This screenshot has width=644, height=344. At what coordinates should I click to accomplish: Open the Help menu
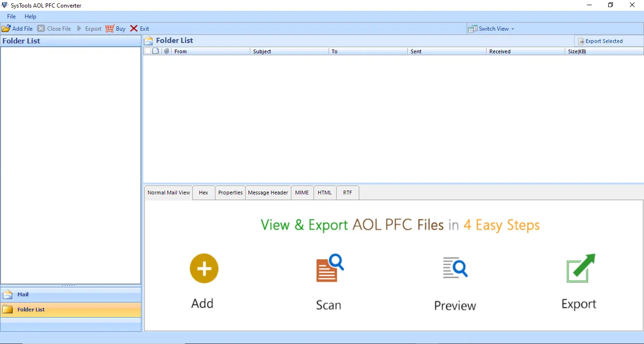[31, 17]
